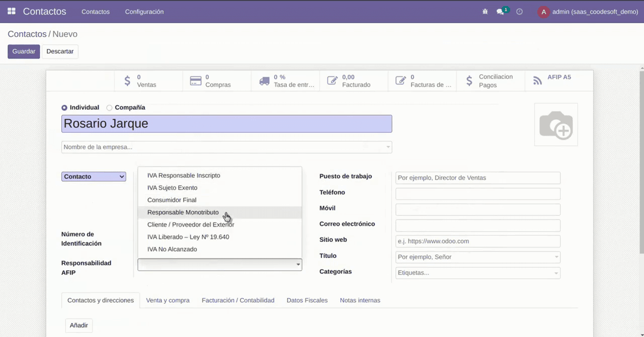The height and width of the screenshot is (337, 644).
Task: Click the Compras credit card icon
Action: 196,81
